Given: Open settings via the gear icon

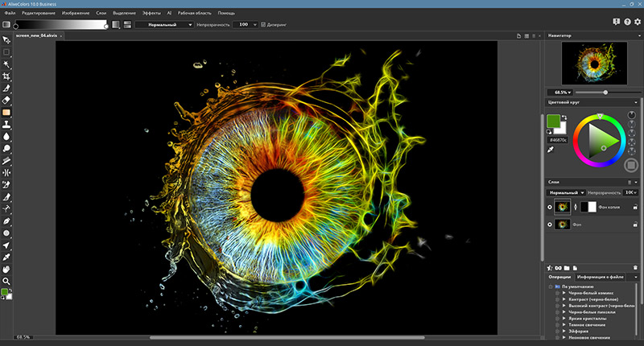Looking at the screenshot, I should coord(636,22).
